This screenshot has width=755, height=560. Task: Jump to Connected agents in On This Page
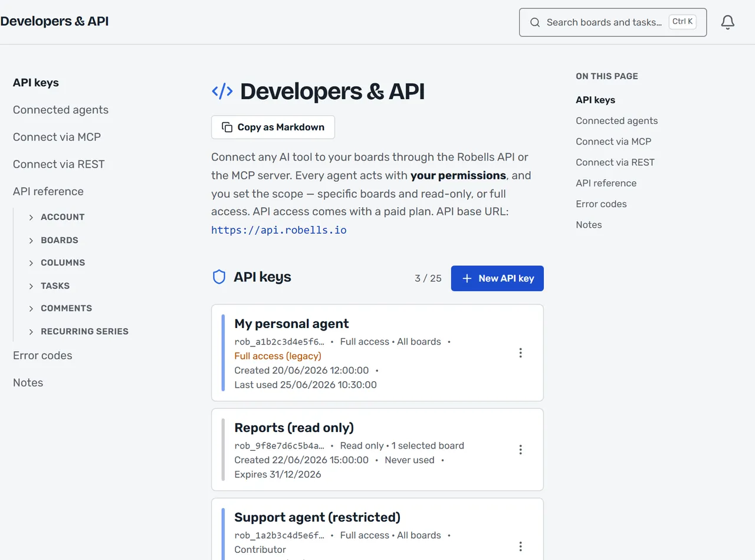[617, 120]
